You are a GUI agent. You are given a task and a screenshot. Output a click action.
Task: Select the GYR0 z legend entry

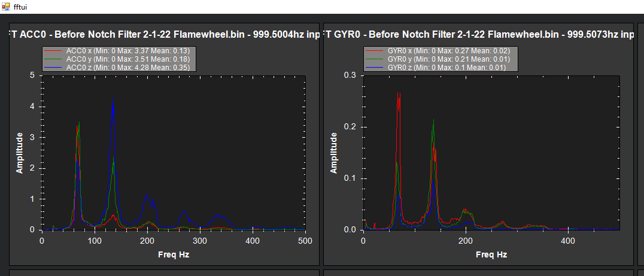point(440,68)
